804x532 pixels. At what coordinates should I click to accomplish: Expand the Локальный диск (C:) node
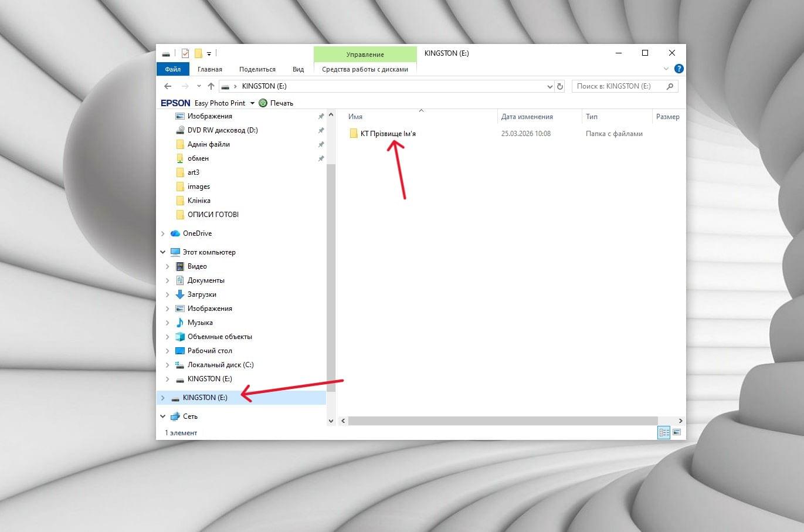click(168, 365)
